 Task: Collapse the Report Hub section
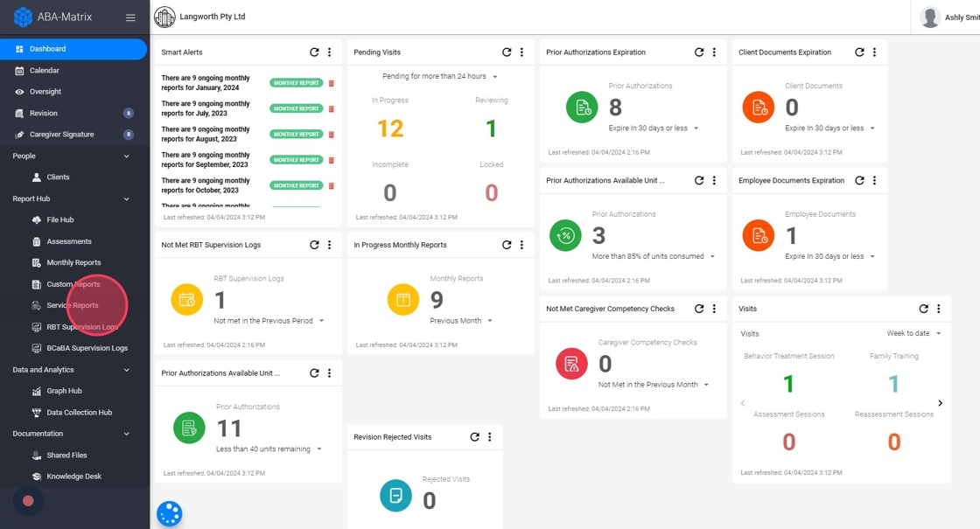(127, 198)
